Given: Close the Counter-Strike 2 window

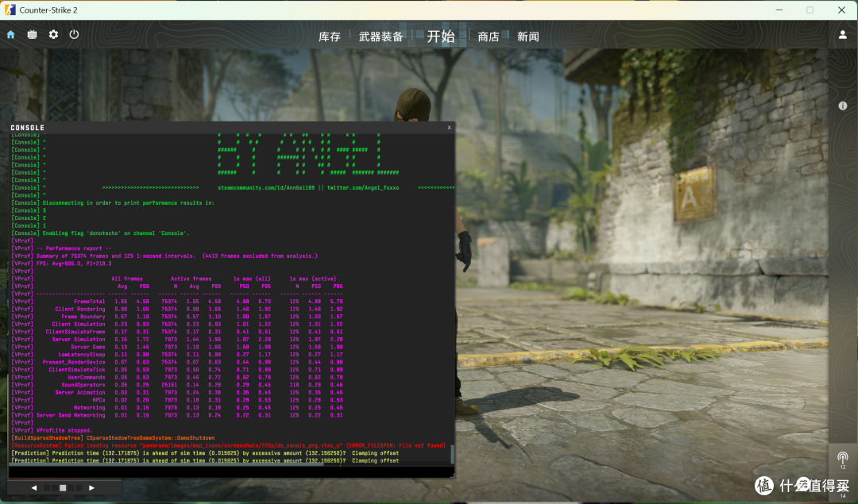Looking at the screenshot, I should [x=841, y=10].
